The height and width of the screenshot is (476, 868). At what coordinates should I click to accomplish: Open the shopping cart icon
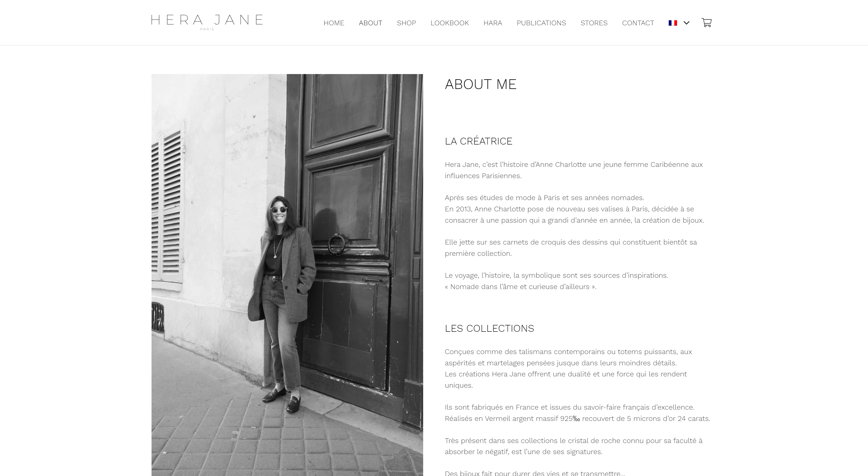(707, 23)
